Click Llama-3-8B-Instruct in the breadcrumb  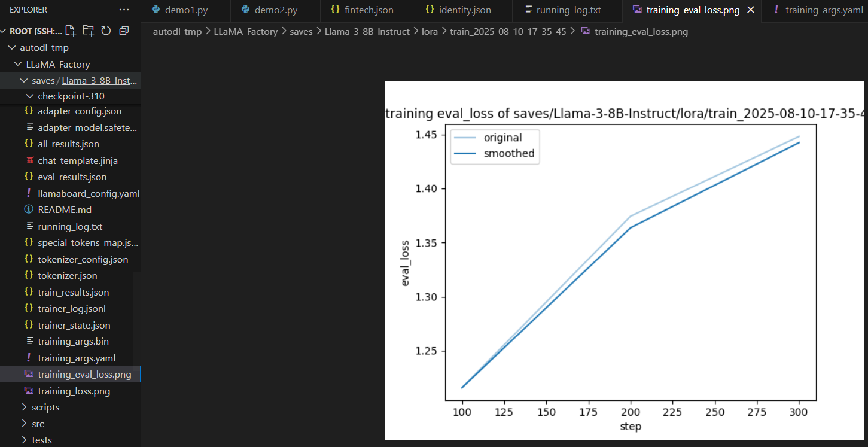coord(367,31)
